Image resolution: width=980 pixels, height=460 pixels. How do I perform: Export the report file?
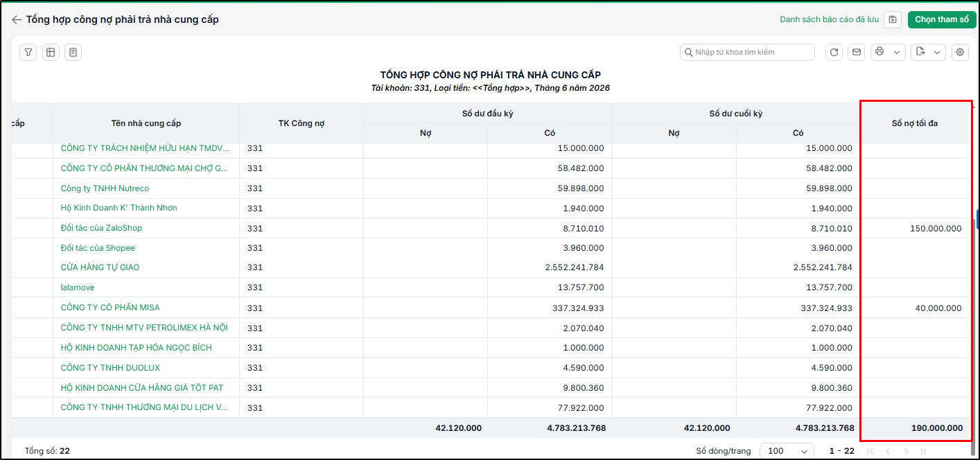tap(920, 52)
